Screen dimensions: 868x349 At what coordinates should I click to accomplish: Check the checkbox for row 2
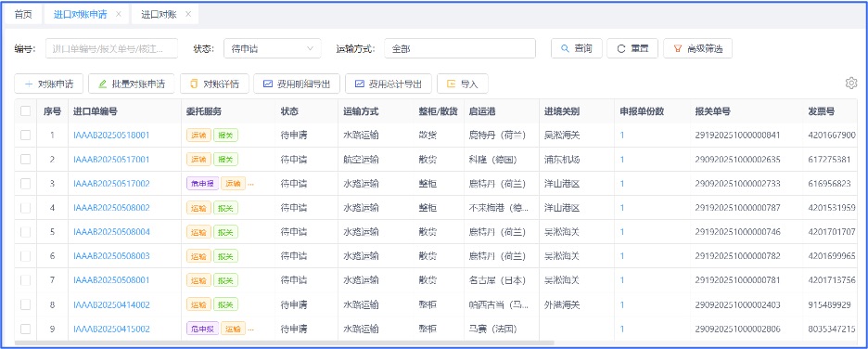25,159
